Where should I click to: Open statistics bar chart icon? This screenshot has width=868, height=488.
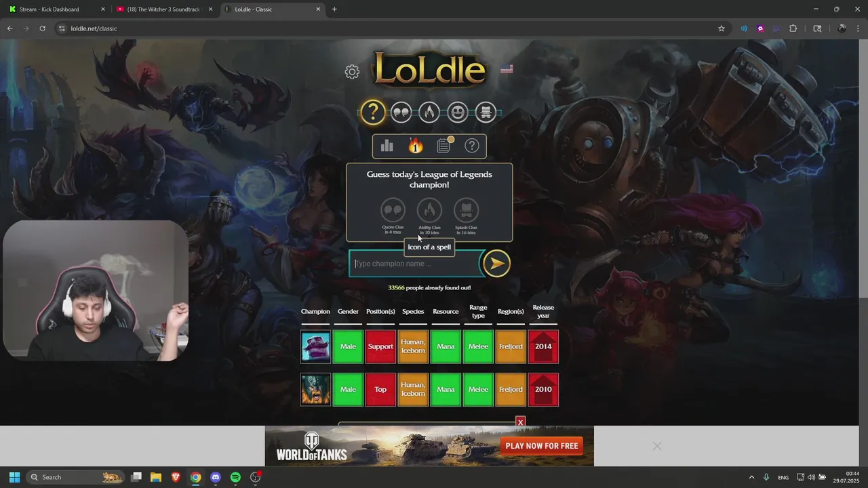pyautogui.click(x=387, y=146)
